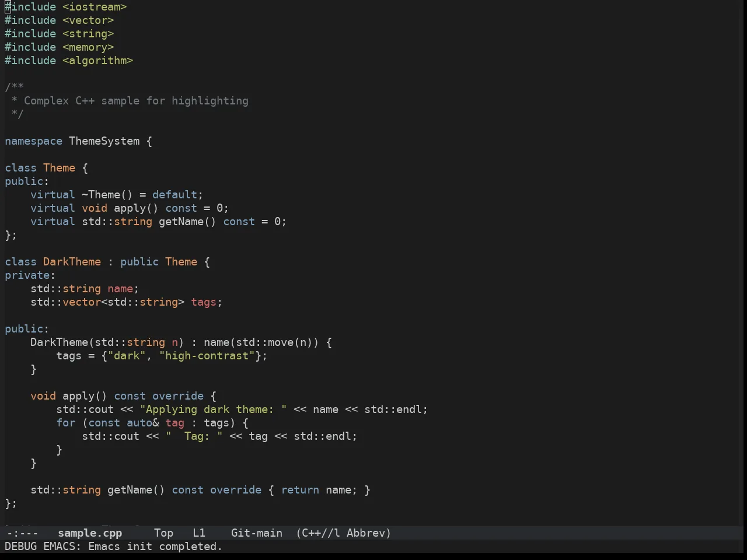Click 'override' in void apply() line
The height and width of the screenshot is (560, 747).
pyautogui.click(x=178, y=396)
